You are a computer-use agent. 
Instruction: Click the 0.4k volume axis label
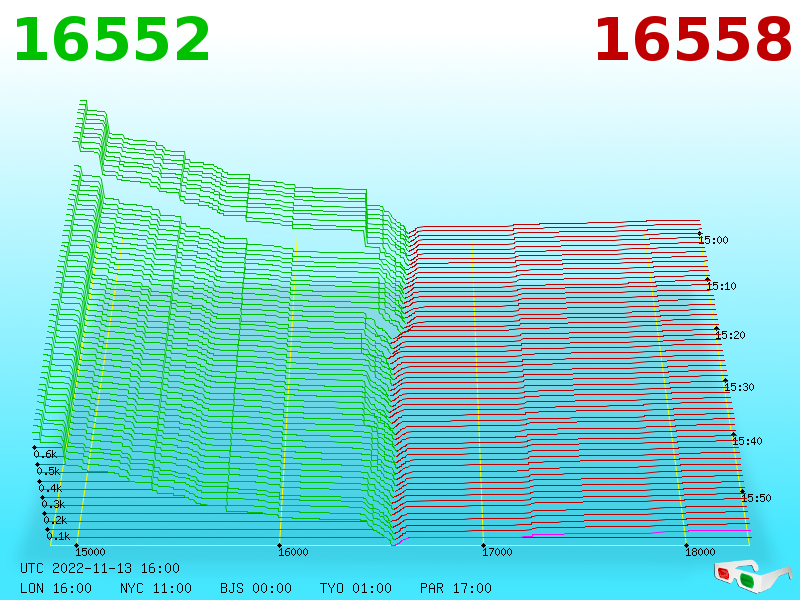pyautogui.click(x=50, y=488)
